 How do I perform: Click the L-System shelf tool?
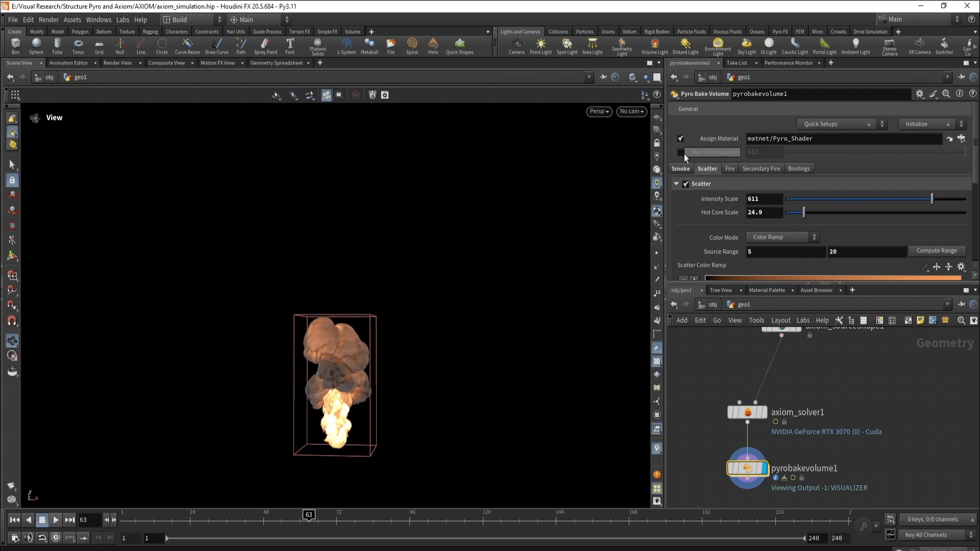point(347,45)
